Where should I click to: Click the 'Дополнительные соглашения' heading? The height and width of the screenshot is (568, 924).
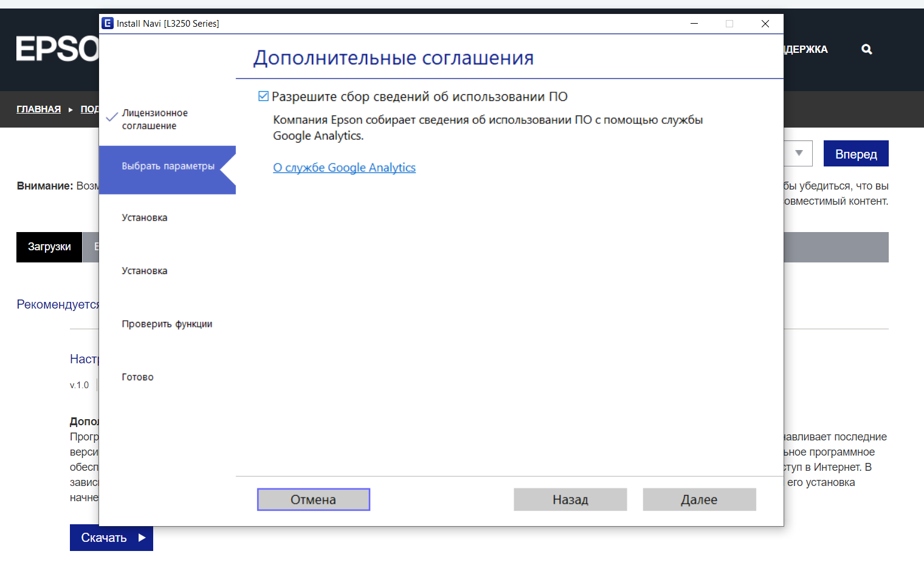393,58
